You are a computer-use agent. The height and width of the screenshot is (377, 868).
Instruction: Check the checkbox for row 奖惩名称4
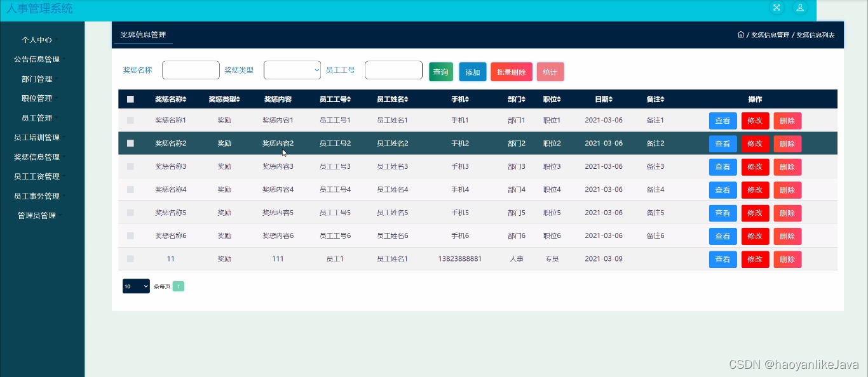click(130, 189)
